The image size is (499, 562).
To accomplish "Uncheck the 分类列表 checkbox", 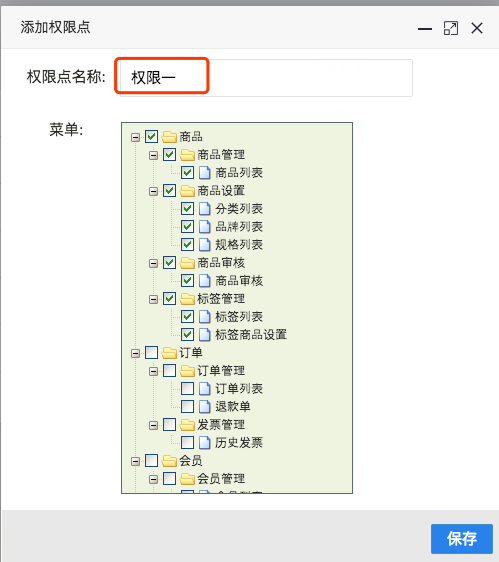I will pos(187,209).
